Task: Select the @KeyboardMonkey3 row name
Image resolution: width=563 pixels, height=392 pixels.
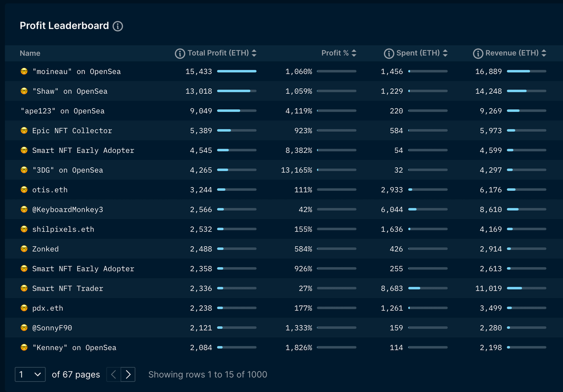Action: click(x=68, y=210)
